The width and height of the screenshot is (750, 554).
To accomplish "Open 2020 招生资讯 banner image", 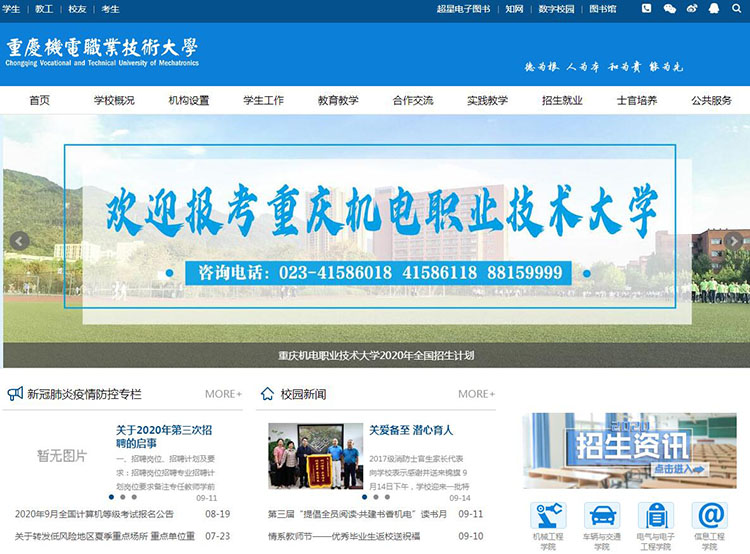I will tap(629, 451).
